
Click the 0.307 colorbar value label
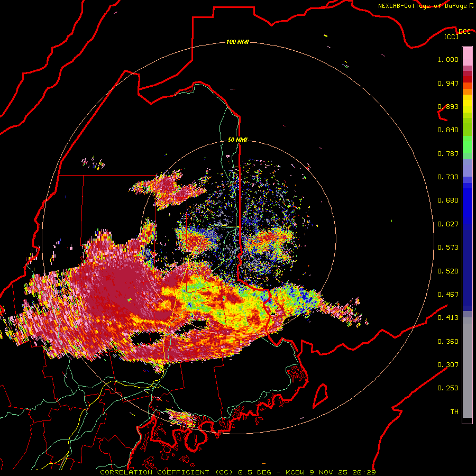click(x=448, y=365)
